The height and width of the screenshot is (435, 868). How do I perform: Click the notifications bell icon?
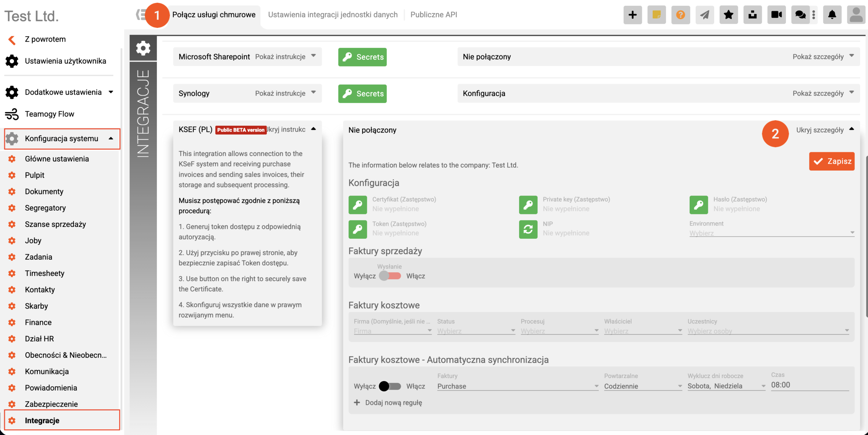[x=832, y=15]
